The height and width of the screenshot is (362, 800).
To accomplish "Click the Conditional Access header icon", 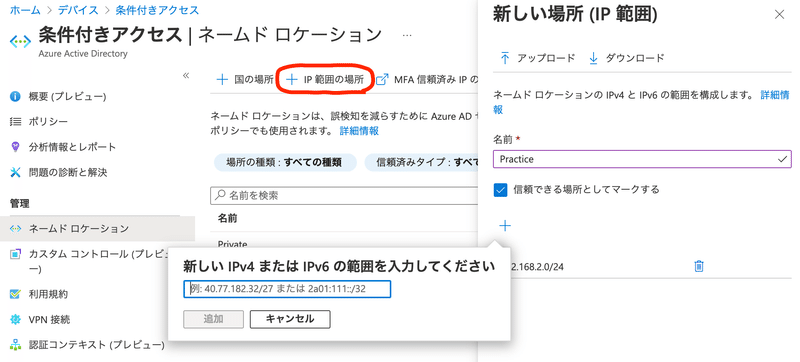I will coord(20,42).
